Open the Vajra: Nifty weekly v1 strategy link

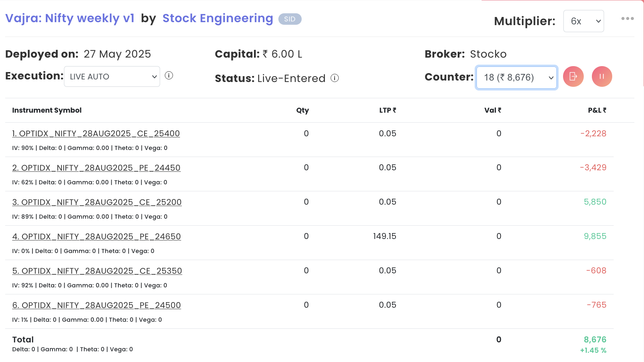coord(70,18)
